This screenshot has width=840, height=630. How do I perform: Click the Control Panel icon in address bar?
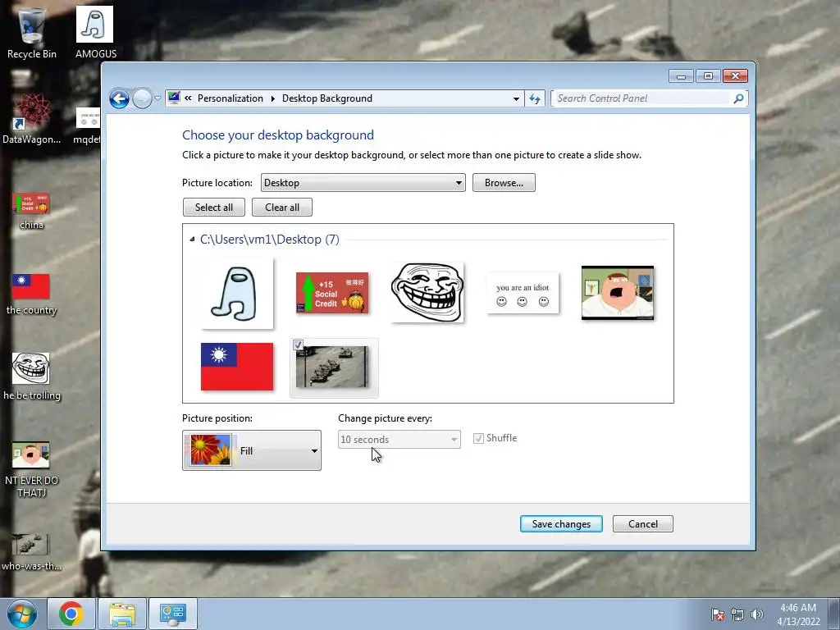[x=174, y=98]
